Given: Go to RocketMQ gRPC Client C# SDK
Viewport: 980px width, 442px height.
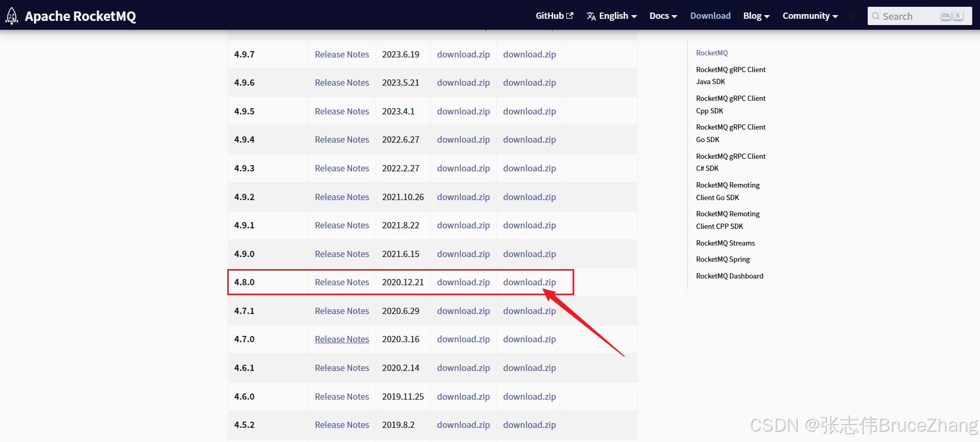Looking at the screenshot, I should point(731,162).
